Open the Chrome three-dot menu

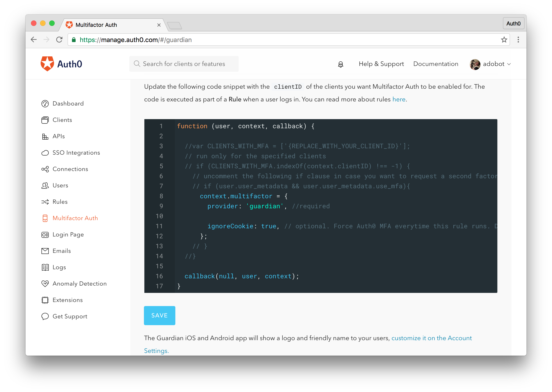(518, 40)
